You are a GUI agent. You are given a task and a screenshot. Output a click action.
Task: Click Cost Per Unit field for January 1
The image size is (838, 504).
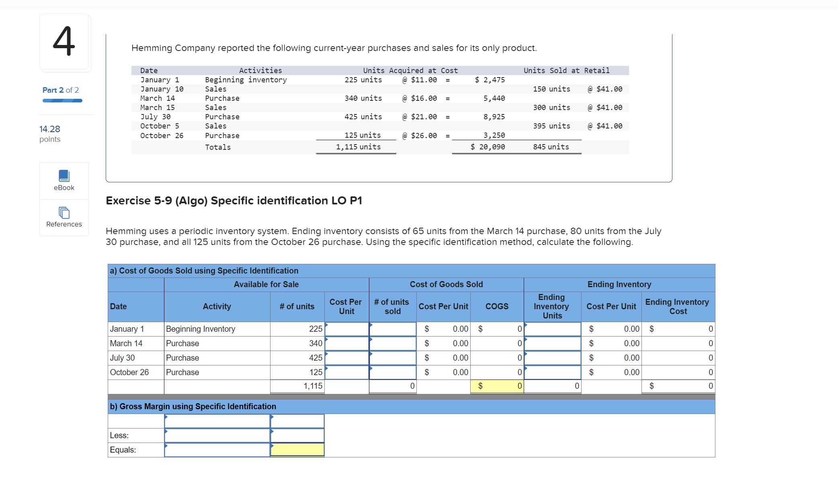click(347, 329)
